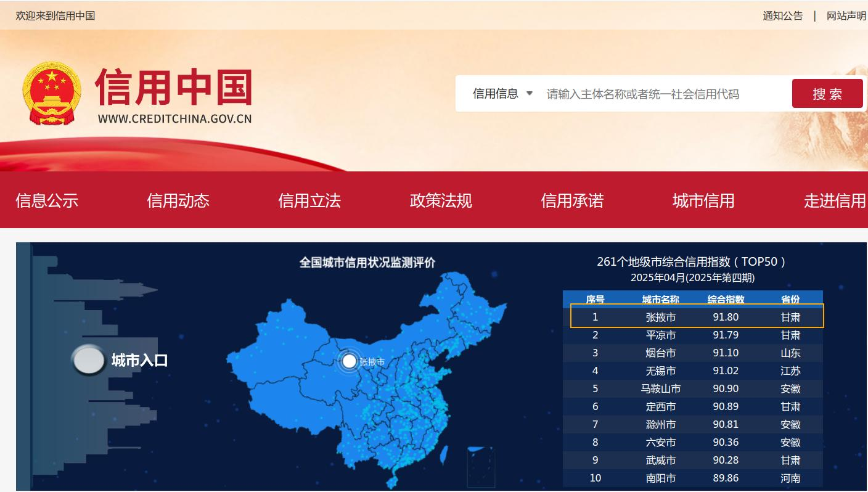
Task: Click the index value 91.79
Action: tap(726, 335)
